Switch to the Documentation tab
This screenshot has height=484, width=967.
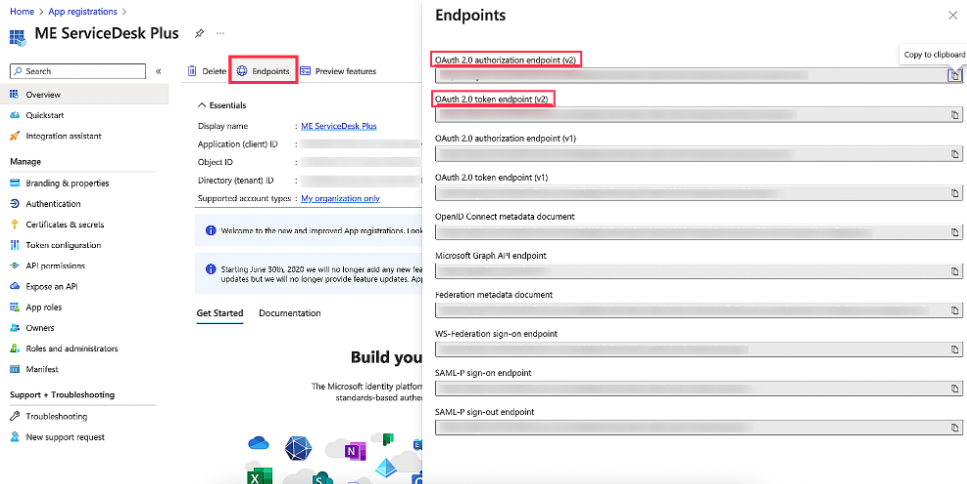click(290, 313)
